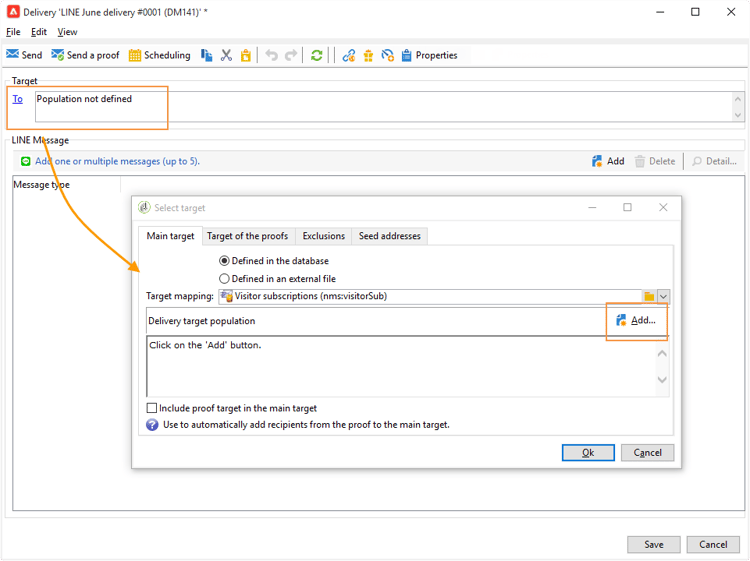Click Send a proof in toolbar
This screenshot has width=750, height=561.
(x=85, y=55)
